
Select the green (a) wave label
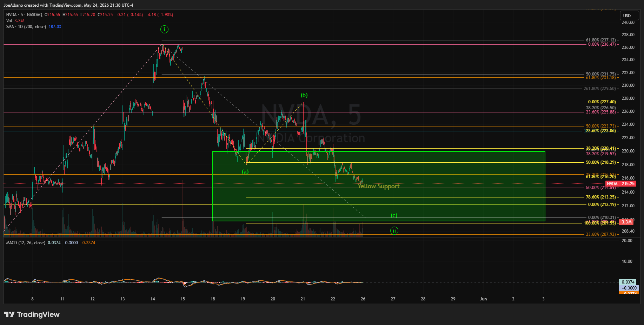click(245, 172)
